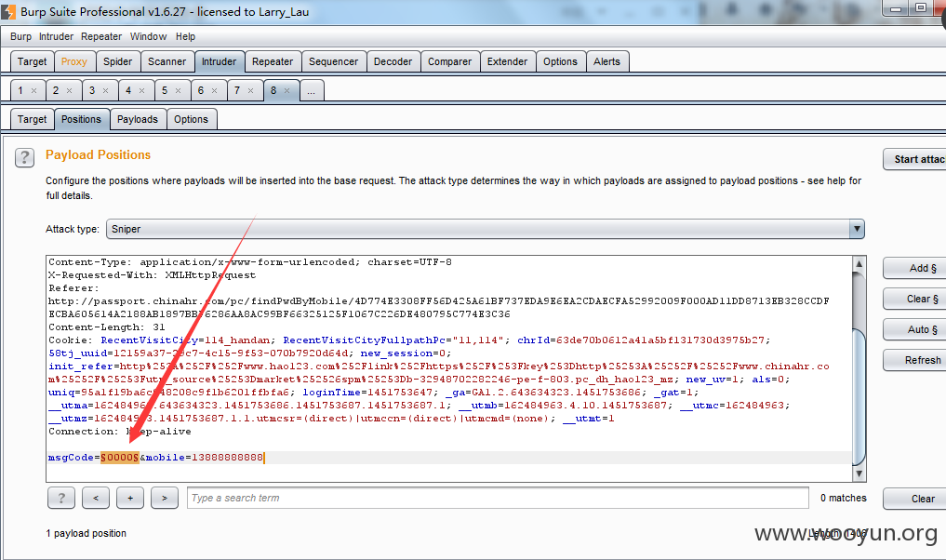
Task: Go to next search match
Action: [x=165, y=498]
